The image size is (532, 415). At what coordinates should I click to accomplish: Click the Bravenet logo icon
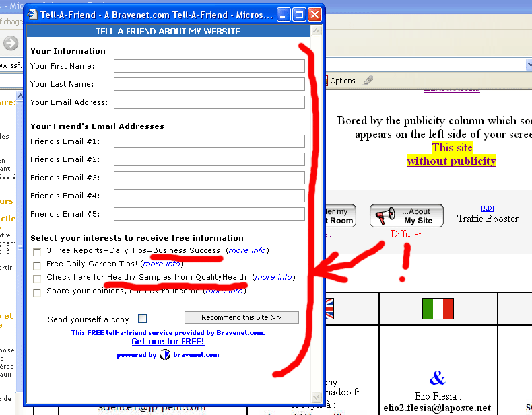click(x=165, y=354)
